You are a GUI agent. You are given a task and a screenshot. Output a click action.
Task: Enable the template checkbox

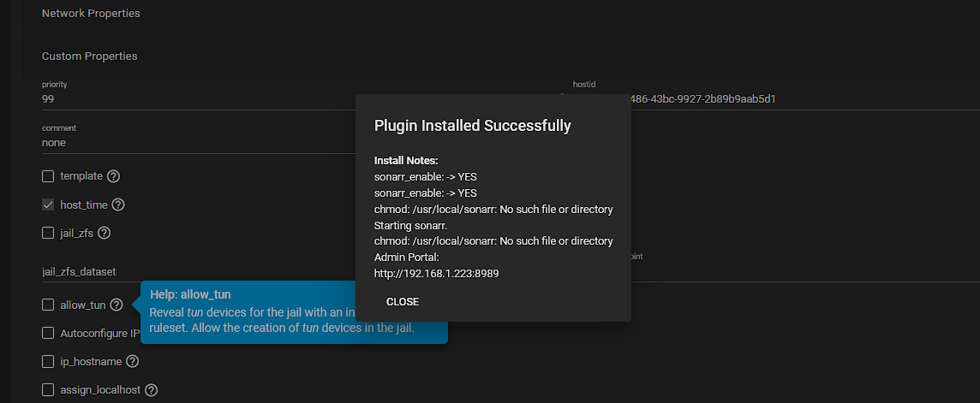pyautogui.click(x=48, y=176)
